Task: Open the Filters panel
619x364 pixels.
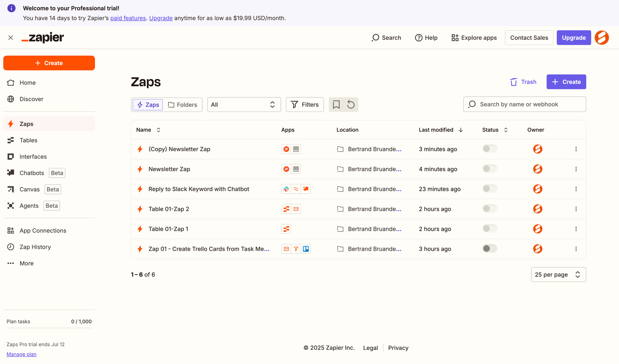Action: (x=305, y=104)
